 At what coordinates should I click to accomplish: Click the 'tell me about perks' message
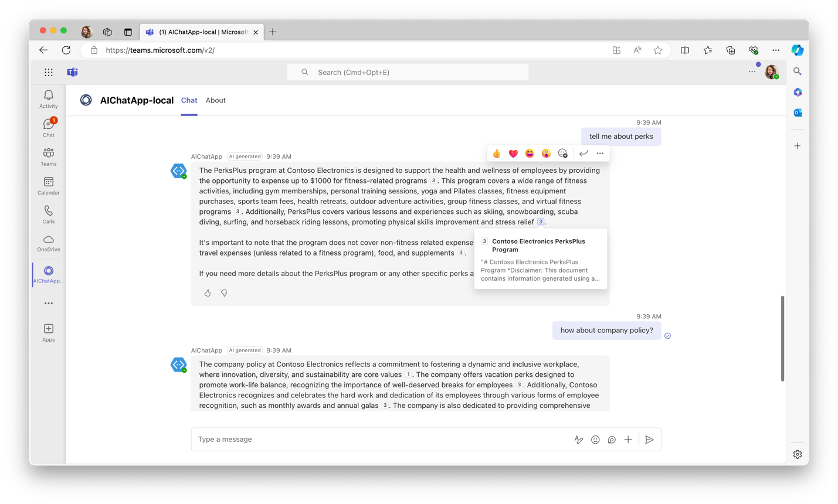click(x=621, y=137)
